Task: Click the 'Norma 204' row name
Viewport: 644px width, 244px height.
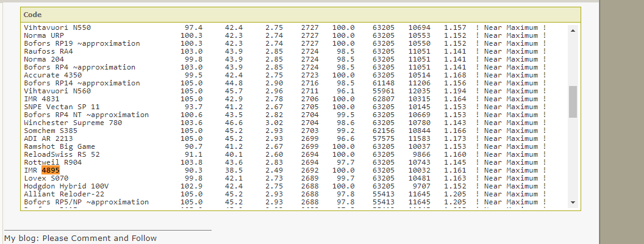Action: point(43,59)
